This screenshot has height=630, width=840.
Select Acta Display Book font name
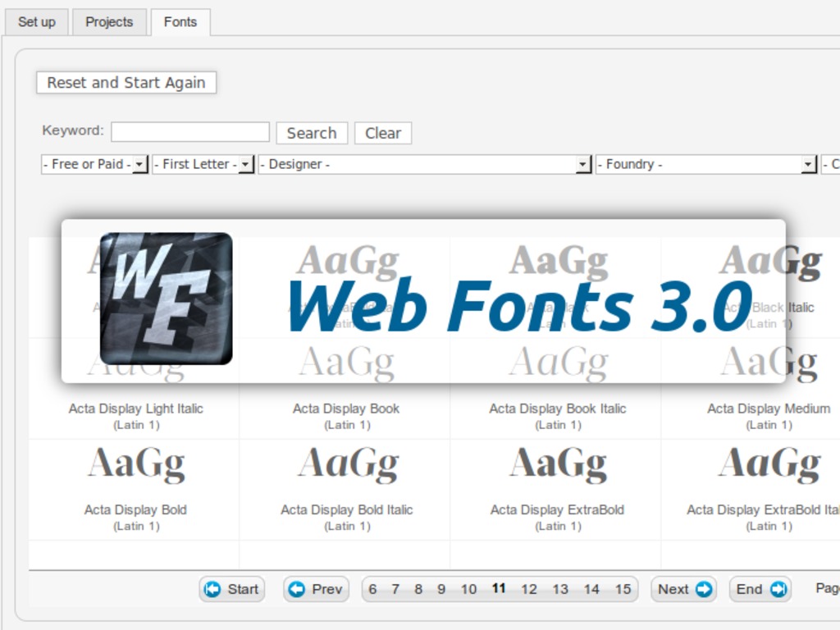click(x=346, y=409)
